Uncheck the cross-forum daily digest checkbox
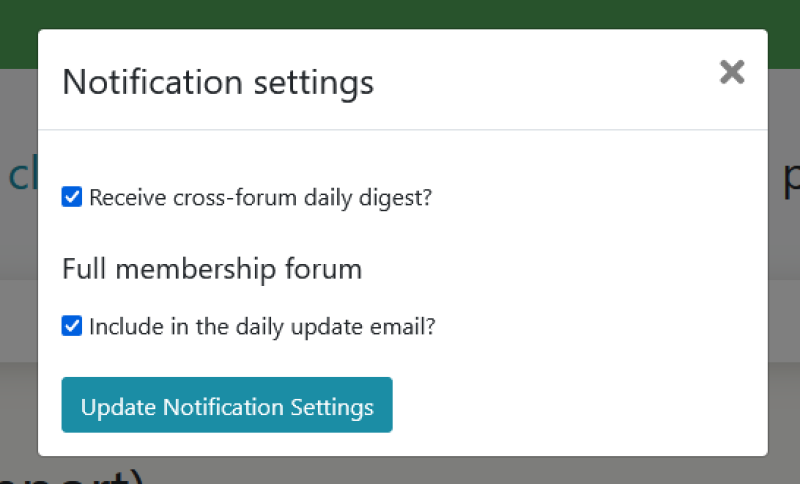 coord(72,197)
